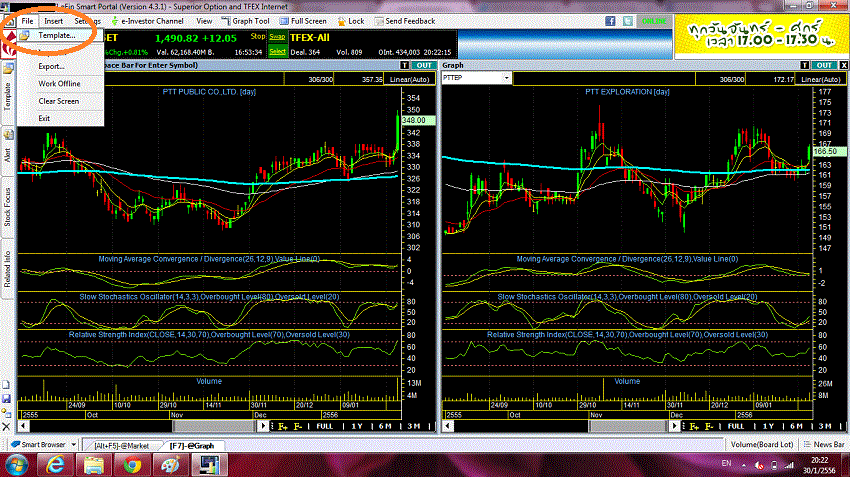This screenshot has height=477, width=850.
Task: Launch Internet Explorer from the taskbar
Action: [55, 465]
